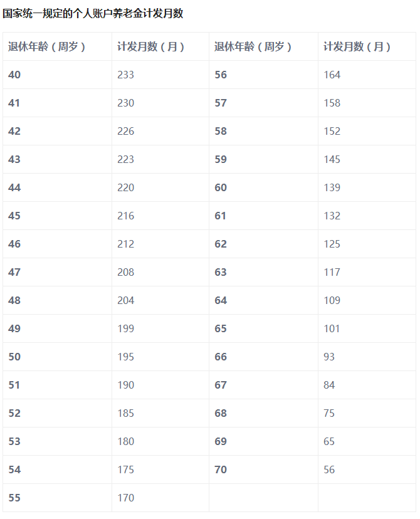420x519 pixels.
Task: Click the 164 months cell for age 56
Action: tap(332, 75)
